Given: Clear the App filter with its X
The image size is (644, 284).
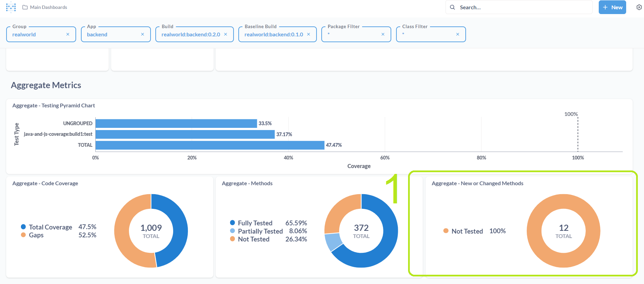Looking at the screenshot, I should [x=143, y=34].
